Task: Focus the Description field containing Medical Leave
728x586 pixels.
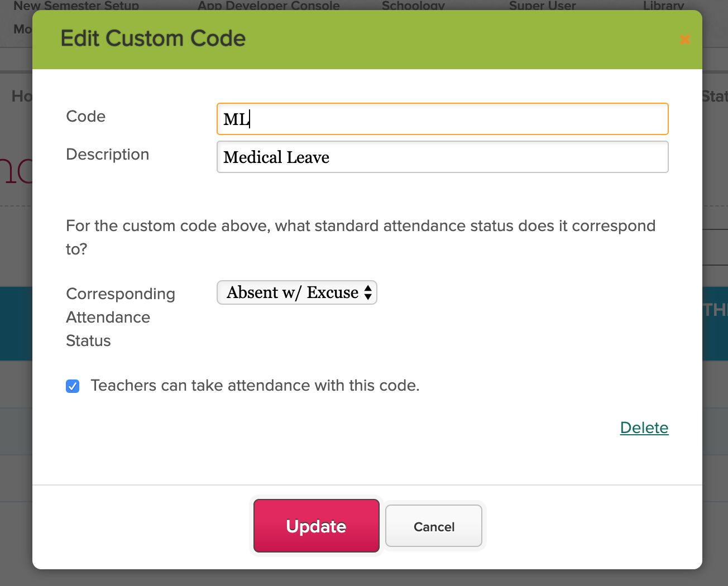Action: pos(442,157)
